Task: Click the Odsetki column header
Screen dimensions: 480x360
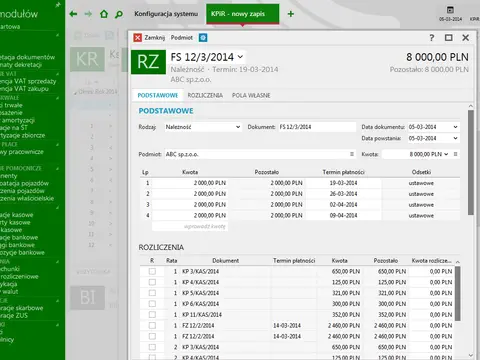Action: [x=421, y=172]
